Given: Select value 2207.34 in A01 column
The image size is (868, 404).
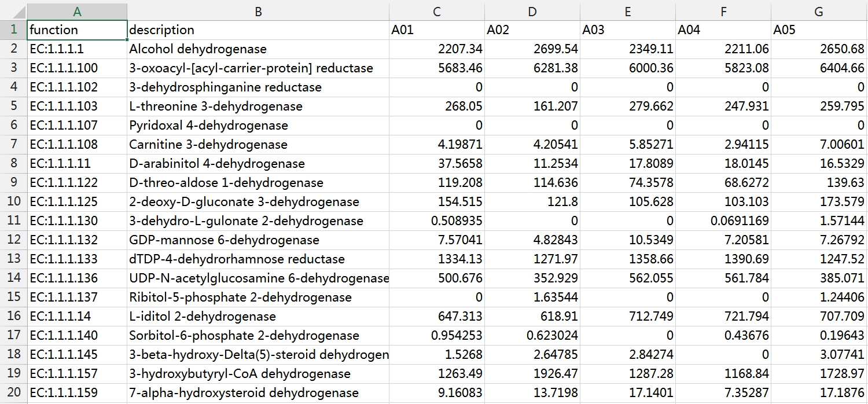Looking at the screenshot, I should tap(437, 49).
